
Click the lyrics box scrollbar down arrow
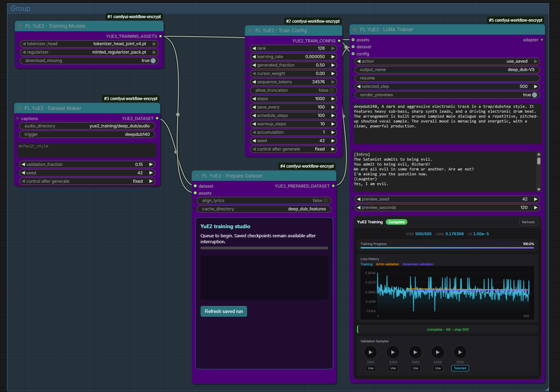coord(539,189)
